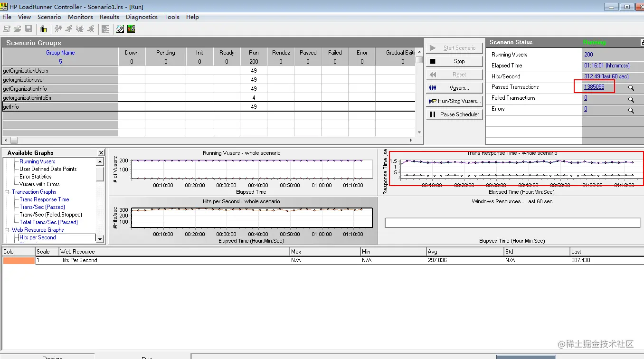The width and height of the screenshot is (644, 359).
Task: Select Running Vusers in Available Graphs
Action: pos(38,161)
